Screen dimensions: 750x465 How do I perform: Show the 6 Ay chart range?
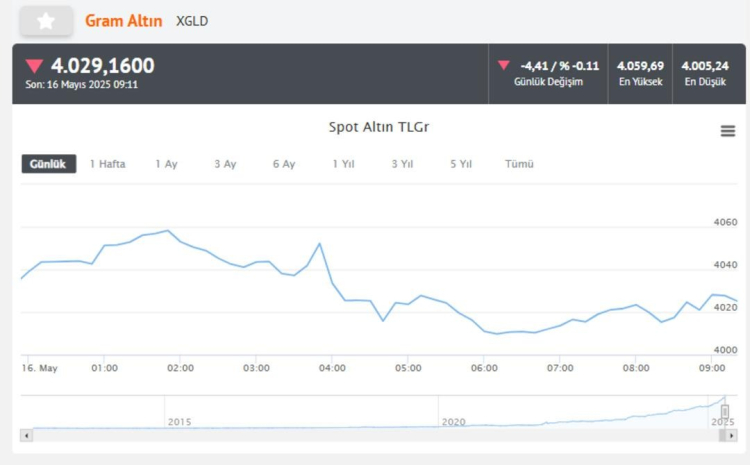coord(284,164)
